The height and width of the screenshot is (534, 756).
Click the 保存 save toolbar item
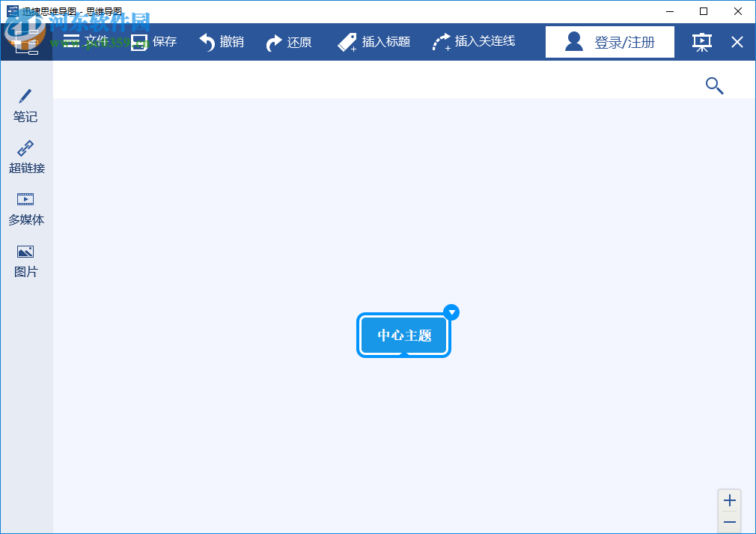(154, 42)
